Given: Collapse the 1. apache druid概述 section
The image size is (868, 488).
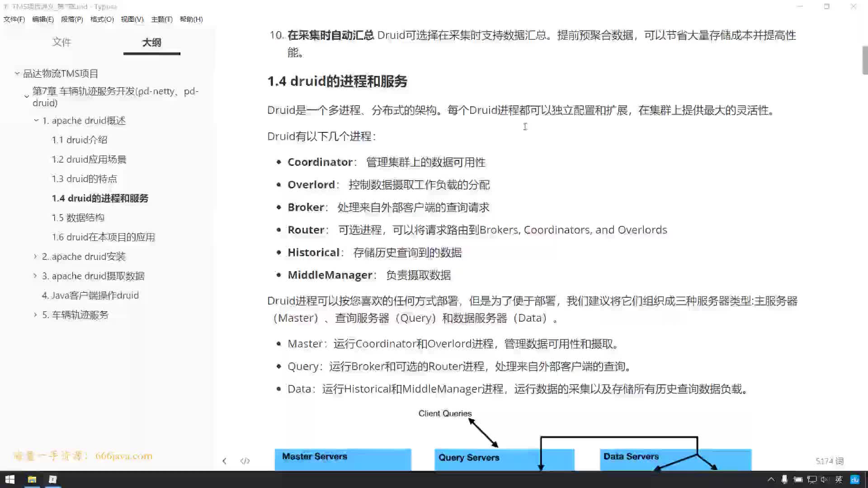Looking at the screenshot, I should 36,121.
